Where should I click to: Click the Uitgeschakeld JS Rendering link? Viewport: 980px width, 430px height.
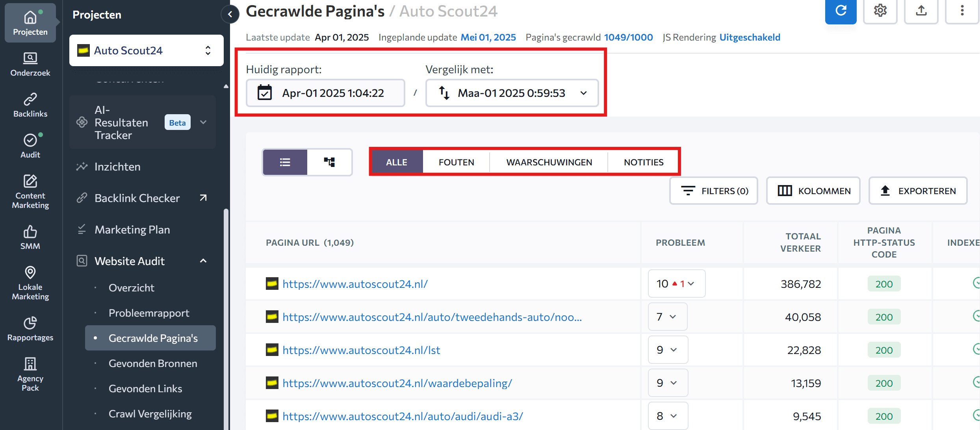click(x=750, y=37)
